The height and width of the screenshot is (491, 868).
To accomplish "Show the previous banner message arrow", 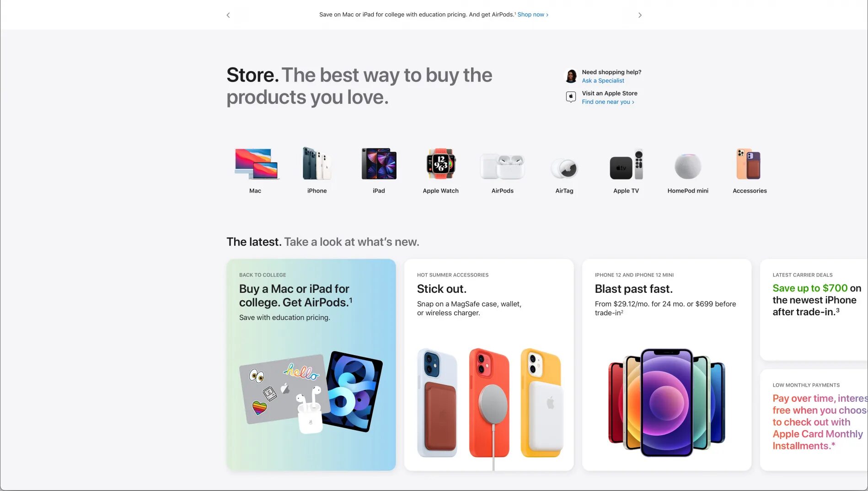I will [228, 15].
